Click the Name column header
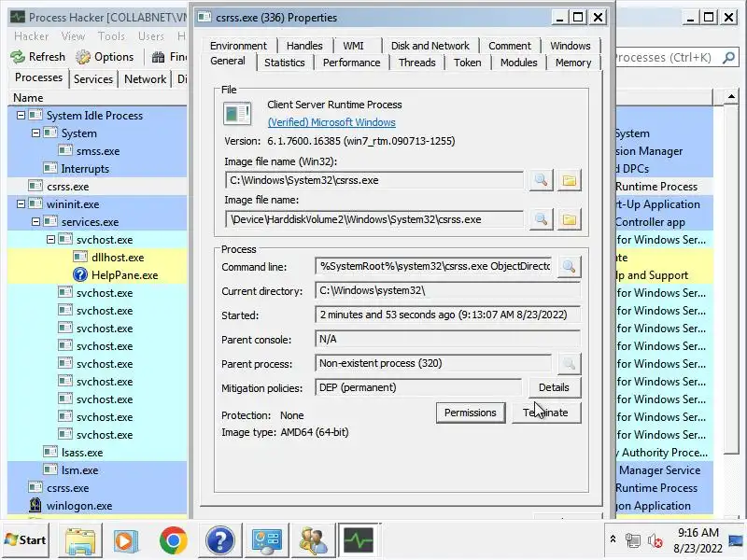The width and height of the screenshot is (747, 560). point(98,98)
